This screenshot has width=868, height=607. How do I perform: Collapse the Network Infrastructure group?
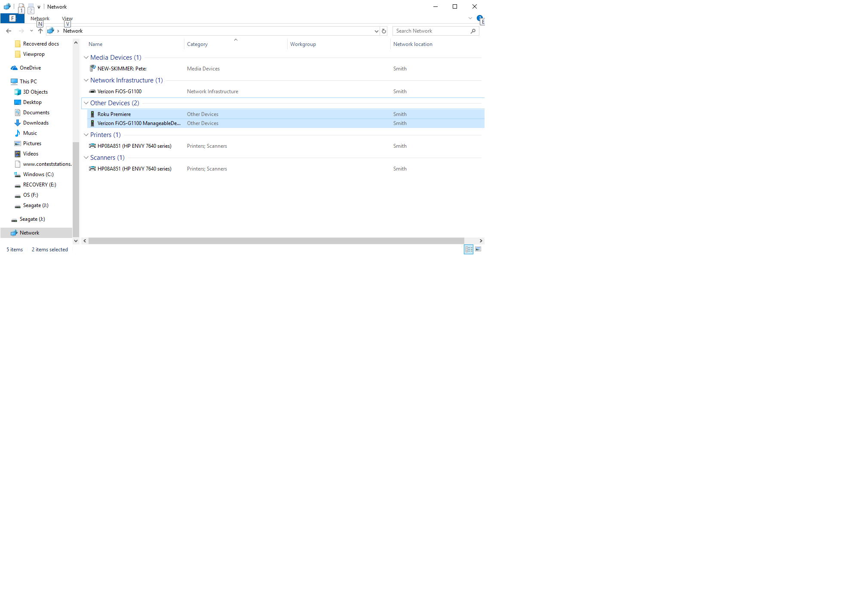pos(86,80)
